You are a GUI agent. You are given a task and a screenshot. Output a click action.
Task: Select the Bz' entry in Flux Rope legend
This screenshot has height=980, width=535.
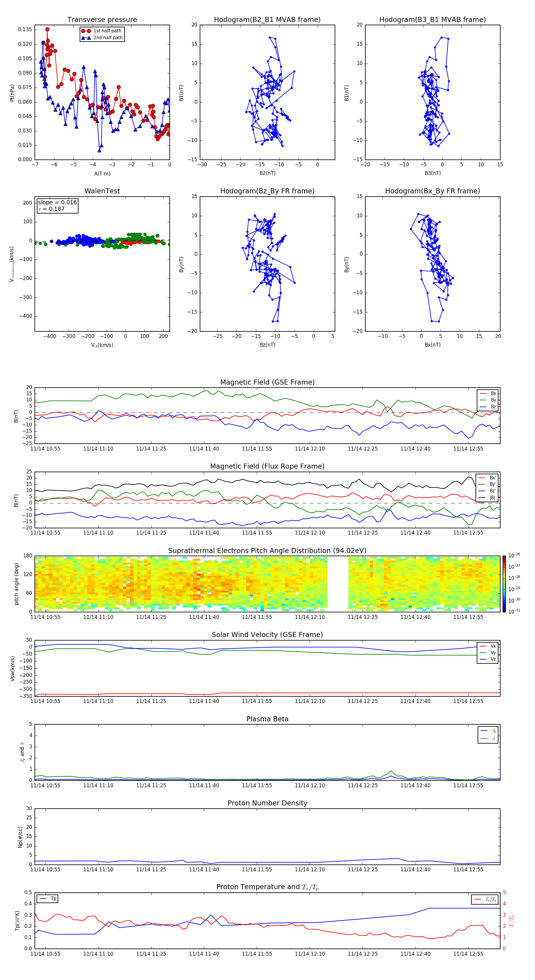(x=487, y=491)
